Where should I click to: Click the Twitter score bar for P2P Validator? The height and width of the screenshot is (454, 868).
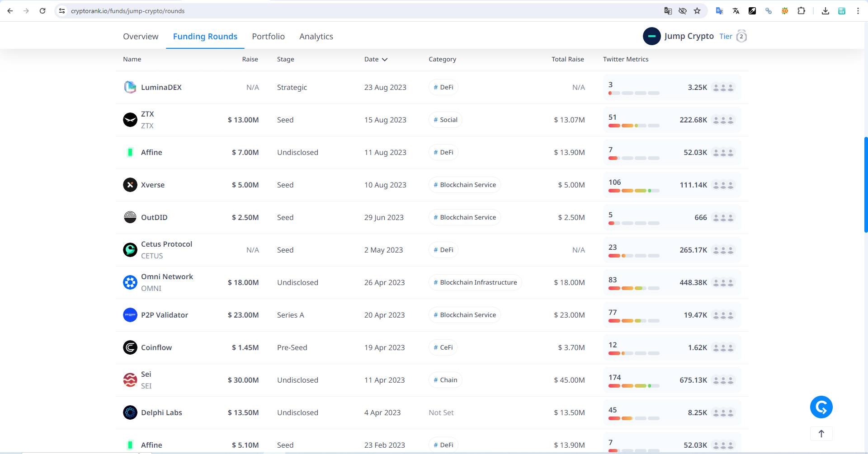pos(634,321)
